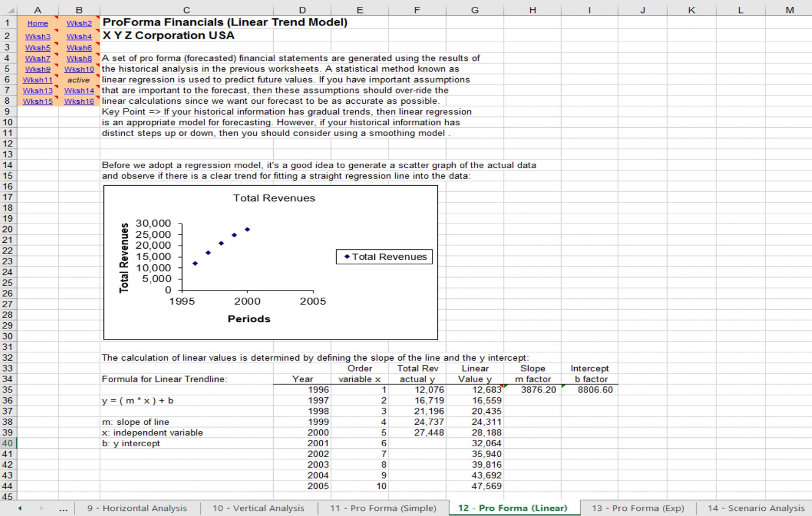
Task: Open the Wksh5 link
Action: (x=38, y=48)
